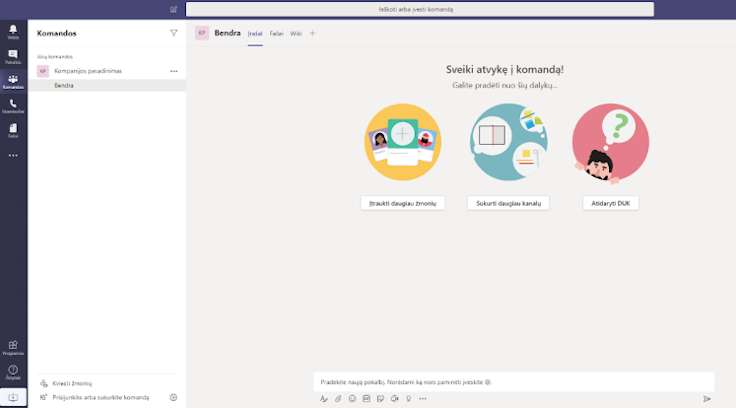
Task: Click Įtraukti daugiau žmonių button
Action: point(403,203)
